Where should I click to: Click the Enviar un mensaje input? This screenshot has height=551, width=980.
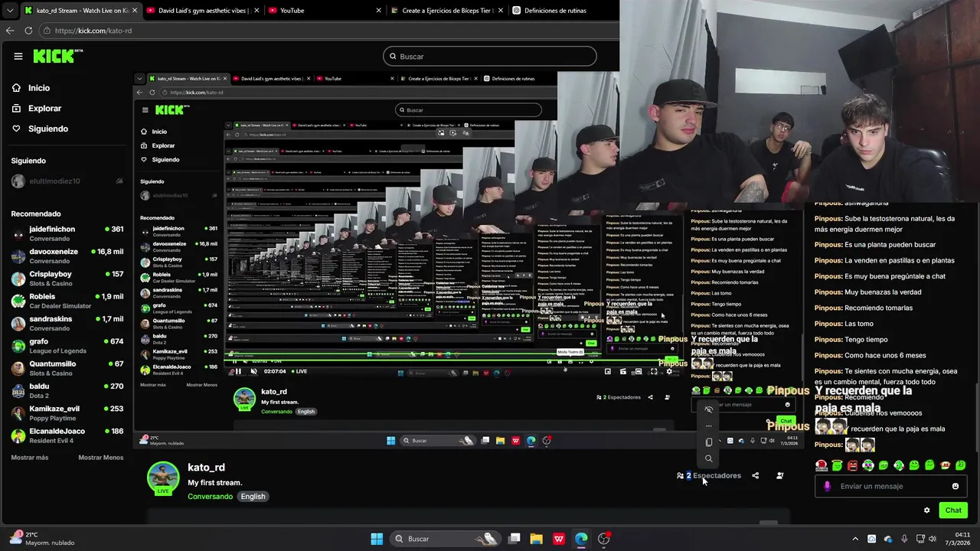tap(890, 486)
